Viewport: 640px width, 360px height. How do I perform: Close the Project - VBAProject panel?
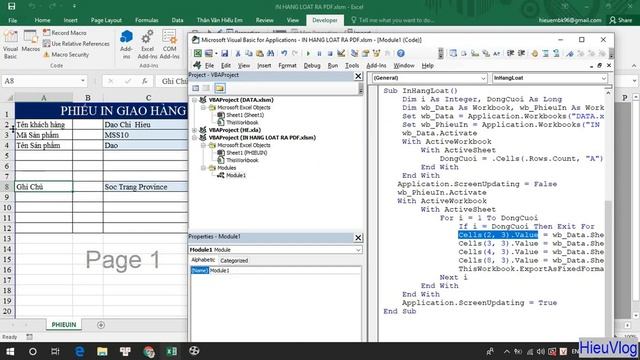(x=358, y=76)
